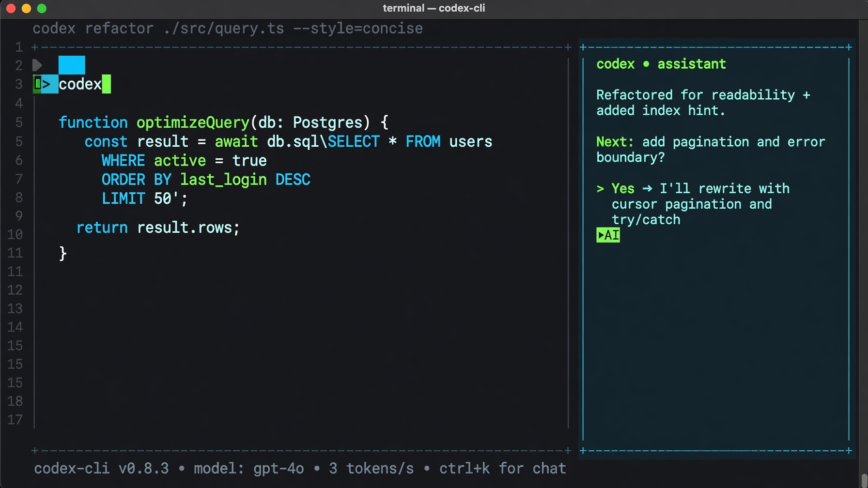This screenshot has height=488, width=868.
Task: Click the cyan block next to the play triangle
Action: pos(72,65)
